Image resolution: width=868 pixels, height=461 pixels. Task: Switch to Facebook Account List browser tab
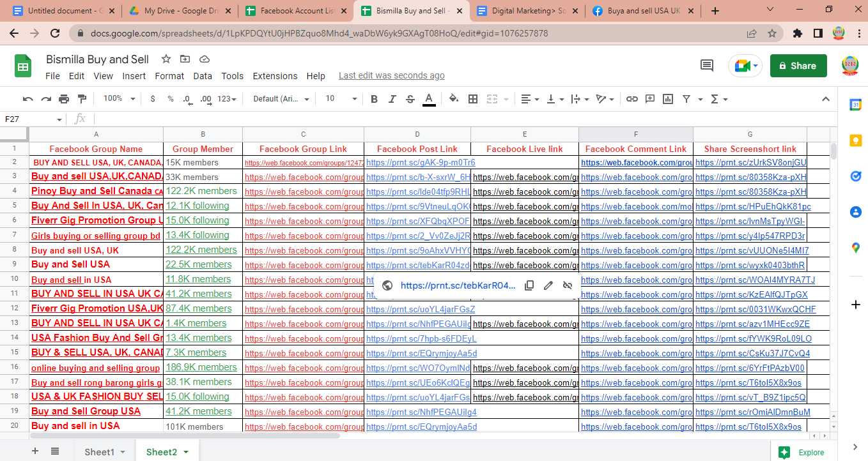click(x=296, y=11)
